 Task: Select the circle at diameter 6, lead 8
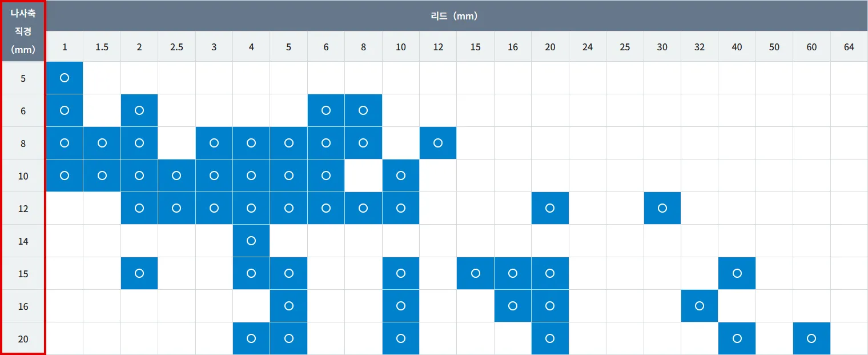(363, 110)
